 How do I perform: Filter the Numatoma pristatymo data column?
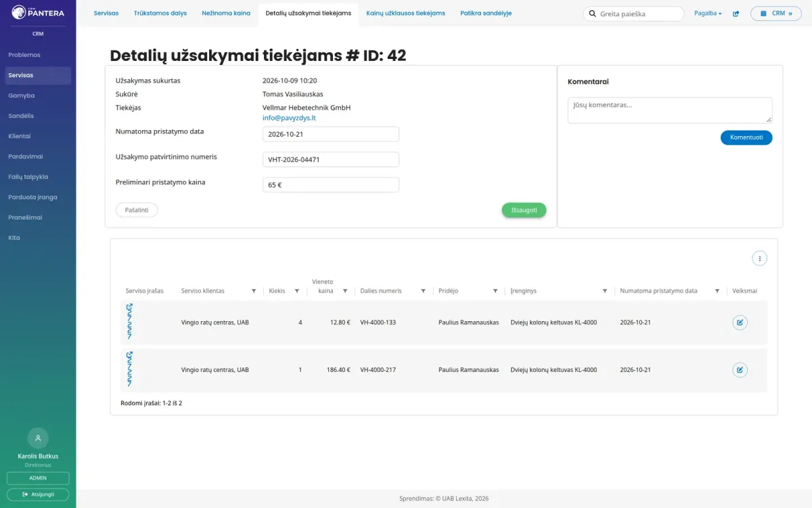click(x=717, y=291)
